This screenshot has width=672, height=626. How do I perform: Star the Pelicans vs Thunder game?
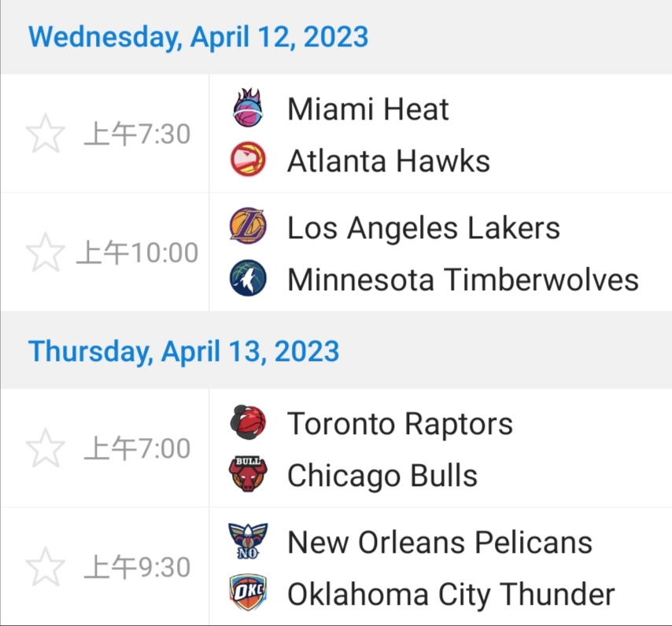[x=46, y=567]
